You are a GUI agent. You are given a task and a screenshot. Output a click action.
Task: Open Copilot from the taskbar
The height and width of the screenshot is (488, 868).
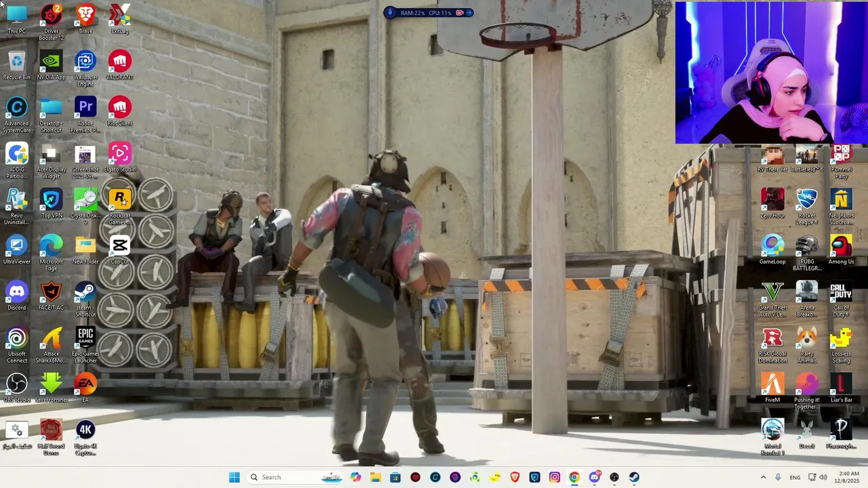[356, 477]
